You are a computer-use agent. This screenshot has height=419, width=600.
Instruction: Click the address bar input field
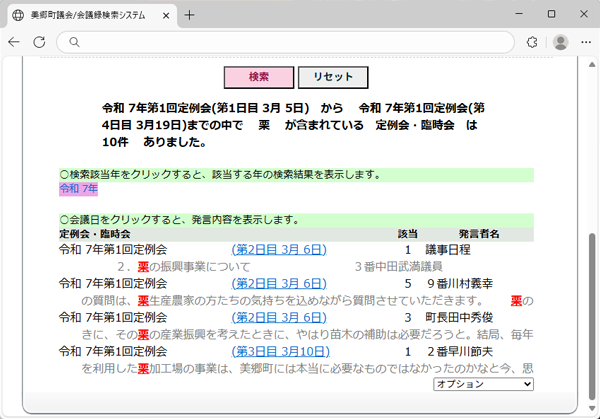285,42
